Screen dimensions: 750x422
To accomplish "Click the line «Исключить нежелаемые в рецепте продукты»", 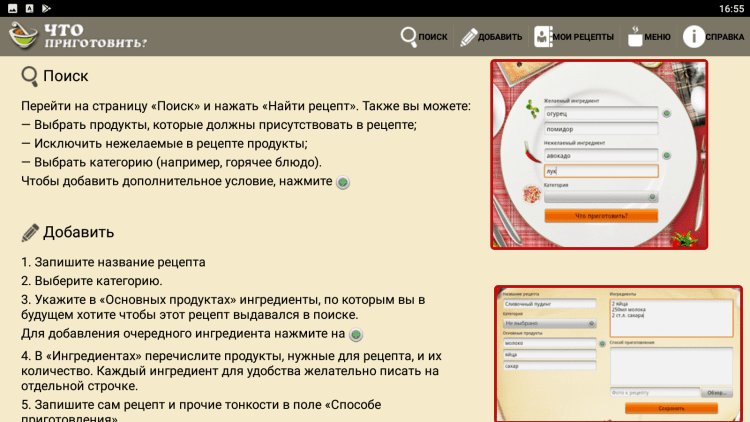I will [x=164, y=144].
